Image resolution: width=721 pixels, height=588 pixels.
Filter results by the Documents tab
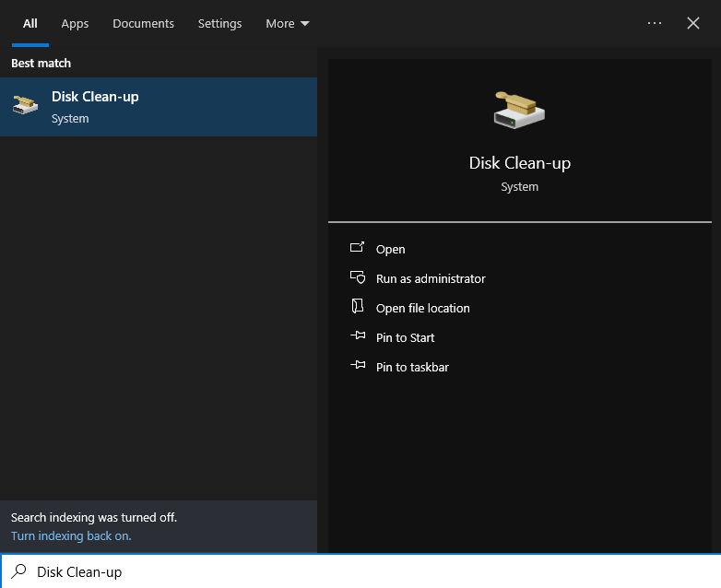143,23
